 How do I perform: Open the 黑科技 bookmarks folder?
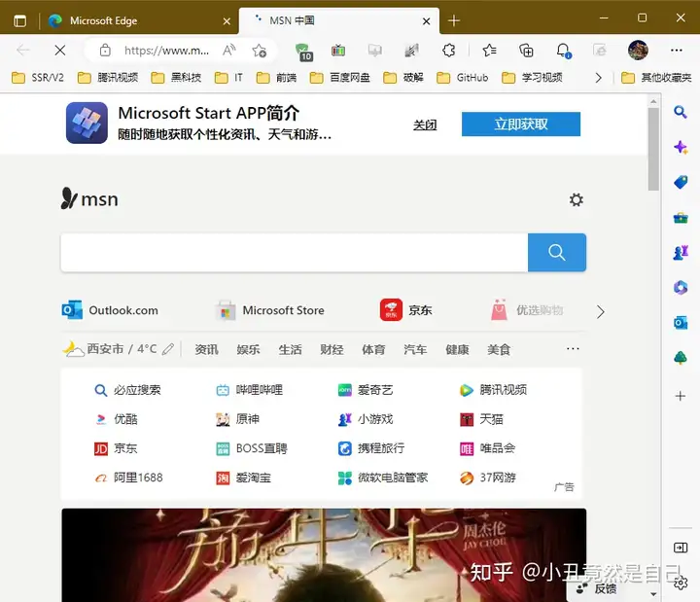point(176,78)
